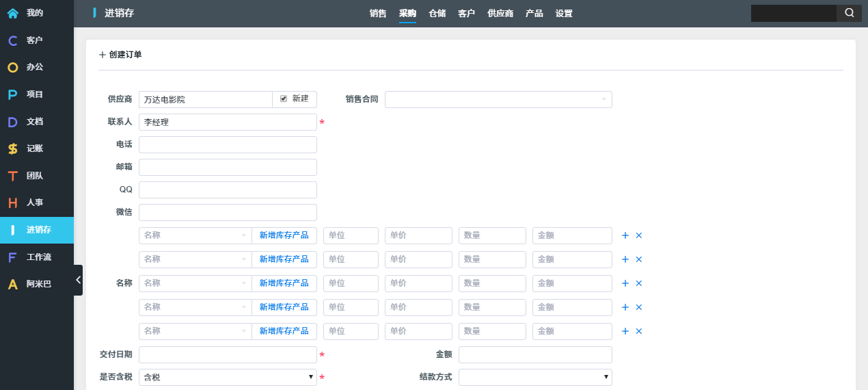Click the 交付日期 input field

[x=228, y=354]
